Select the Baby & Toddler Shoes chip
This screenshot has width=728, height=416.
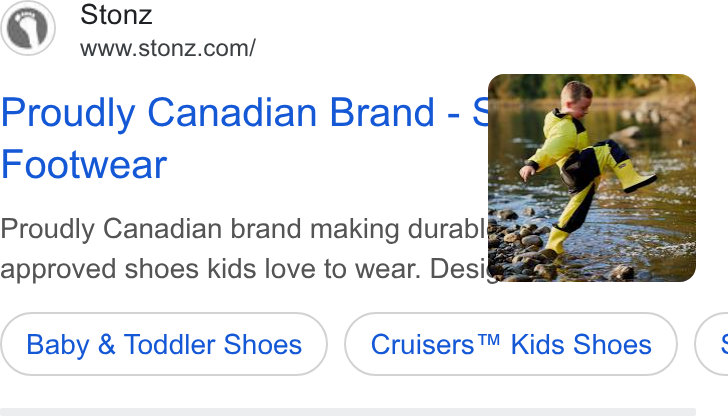(x=164, y=344)
